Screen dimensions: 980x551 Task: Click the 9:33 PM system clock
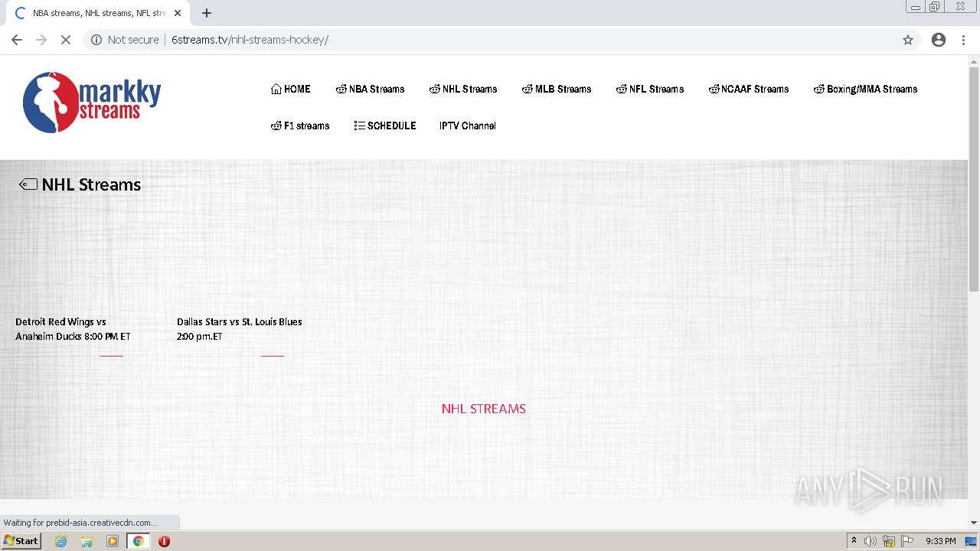[x=940, y=541]
